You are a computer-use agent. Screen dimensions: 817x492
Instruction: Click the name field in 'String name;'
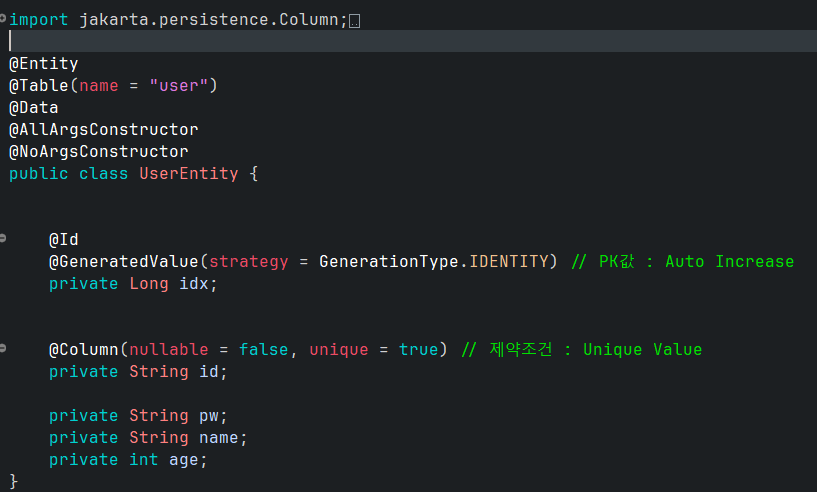click(219, 438)
